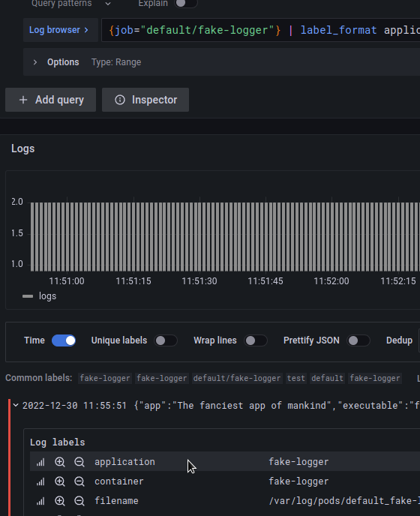
Task: Filter for filename label value
Action: (59, 501)
